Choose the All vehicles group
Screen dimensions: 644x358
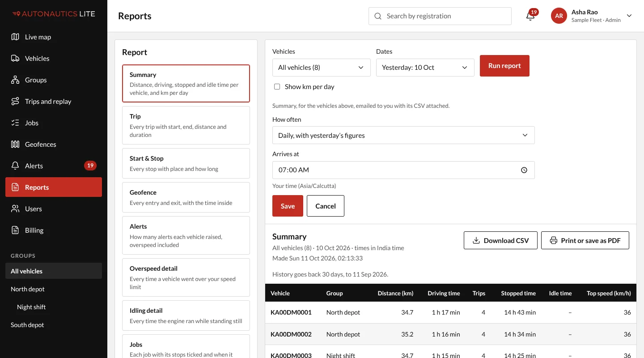coord(54,271)
